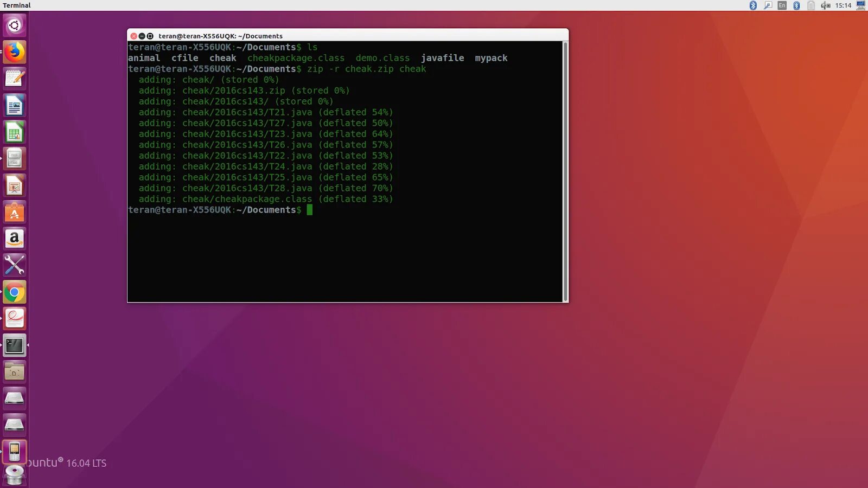Open the key and screen tray indicator
The width and height of the screenshot is (868, 488).
point(768,5)
